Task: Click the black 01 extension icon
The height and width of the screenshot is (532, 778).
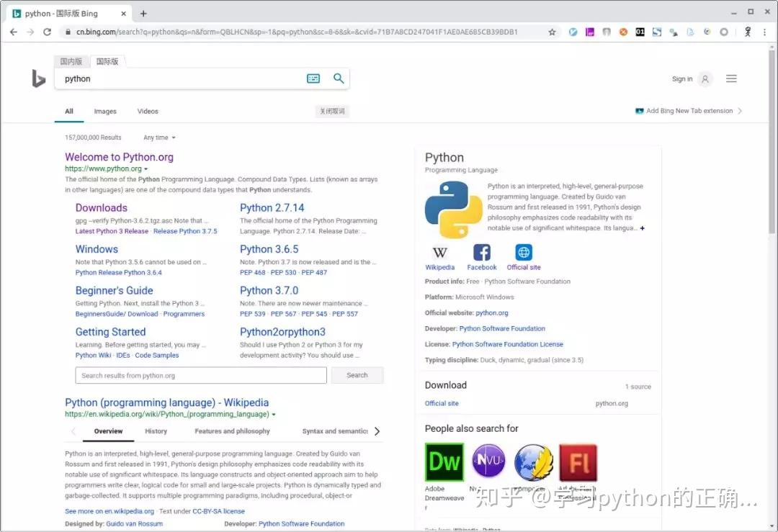Action: [x=640, y=32]
